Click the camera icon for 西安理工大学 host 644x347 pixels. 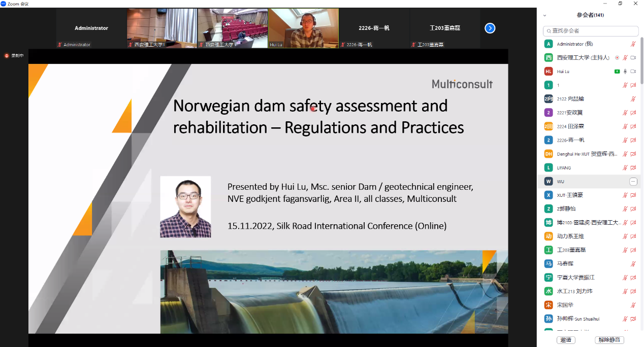(633, 58)
